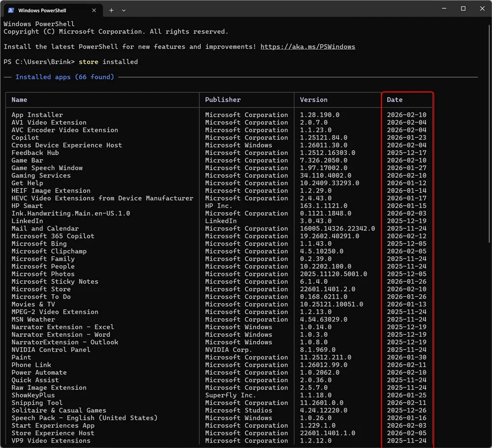Click the 'Gaming Services' entry
492x448 pixels.
point(41,175)
